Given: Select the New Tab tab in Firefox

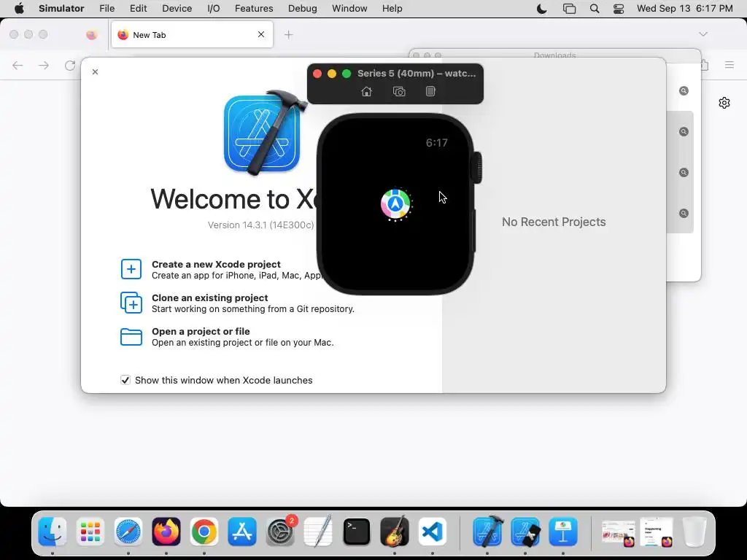Looking at the screenshot, I should pyautogui.click(x=192, y=35).
